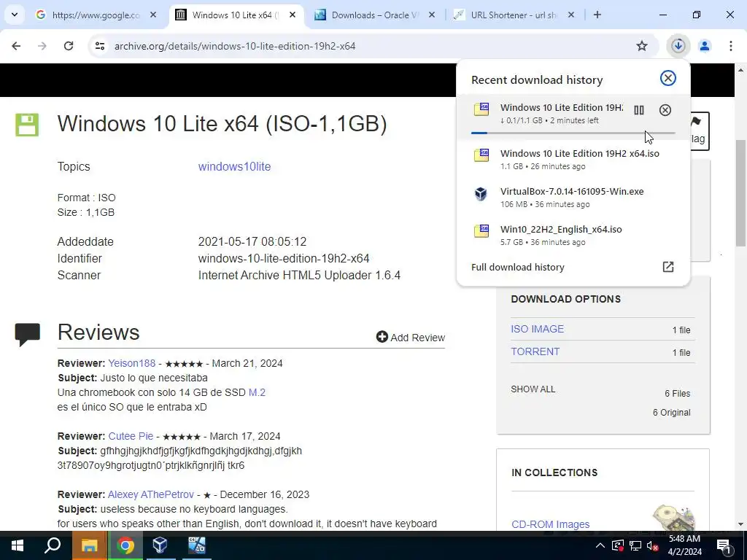Click the green floppy disk software icon
Screen dimensions: 747x560
[27, 125]
